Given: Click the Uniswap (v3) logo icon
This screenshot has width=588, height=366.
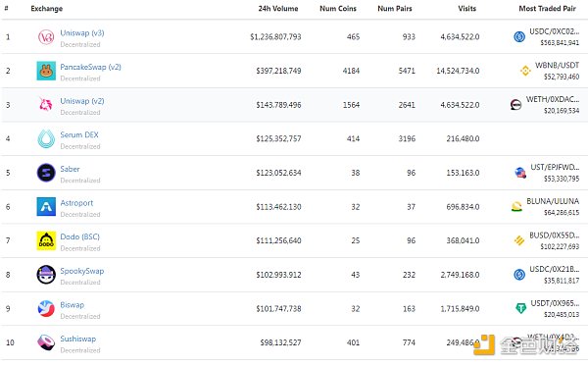Looking at the screenshot, I should click(46, 36).
